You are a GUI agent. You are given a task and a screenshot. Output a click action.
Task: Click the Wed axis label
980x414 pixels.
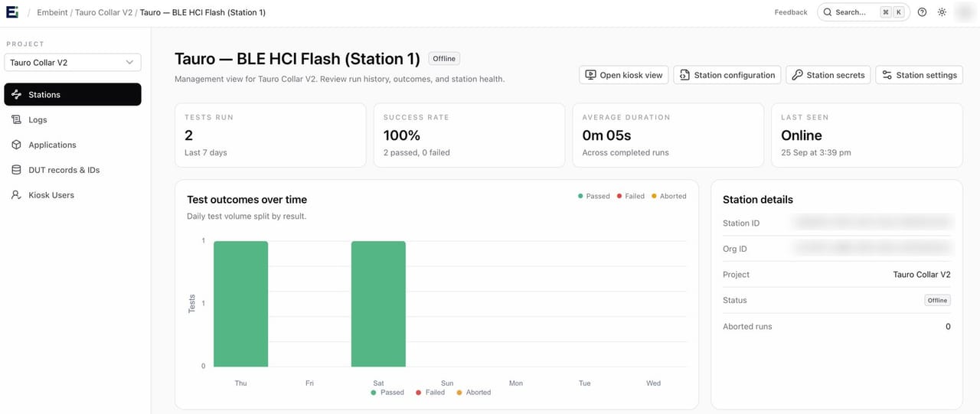(x=653, y=383)
